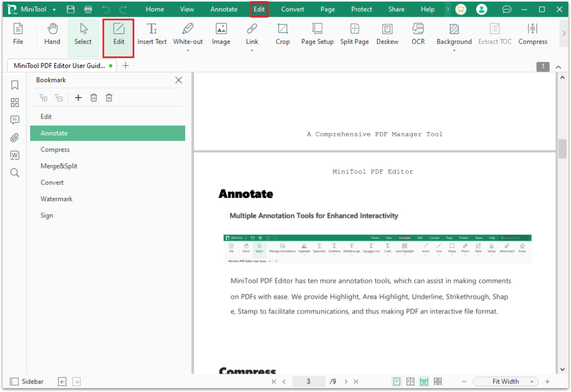Jump to the Watermark bookmark
The height and width of the screenshot is (392, 571).
pyautogui.click(x=108, y=199)
